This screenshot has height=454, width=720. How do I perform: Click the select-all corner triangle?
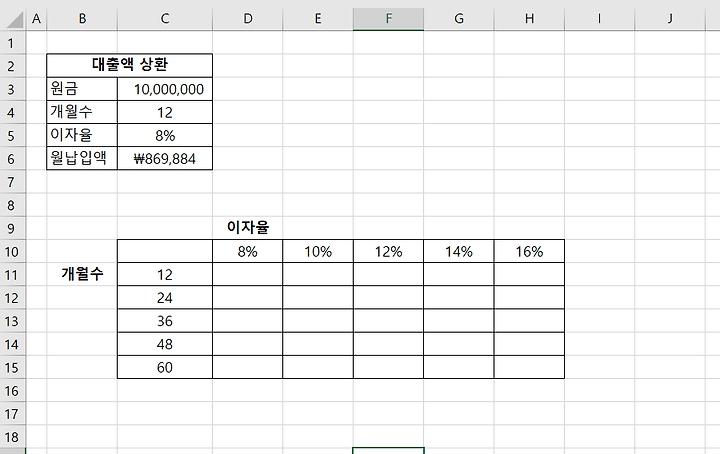click(13, 19)
